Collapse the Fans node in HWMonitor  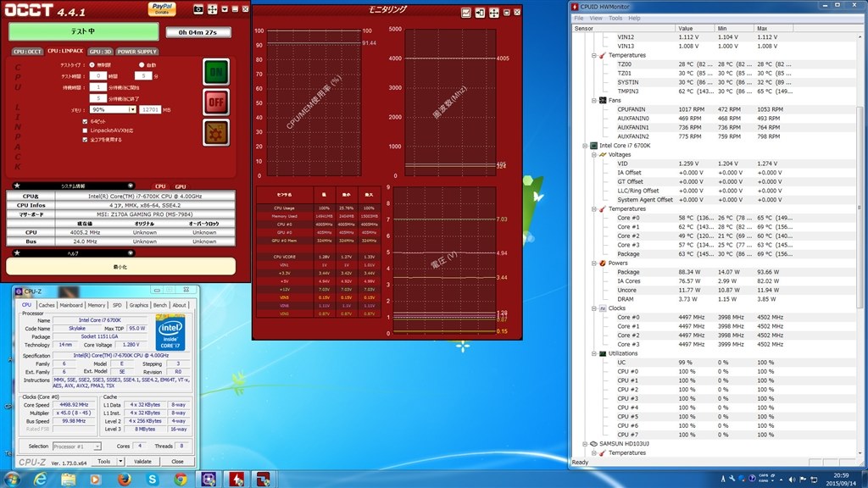[594, 101]
